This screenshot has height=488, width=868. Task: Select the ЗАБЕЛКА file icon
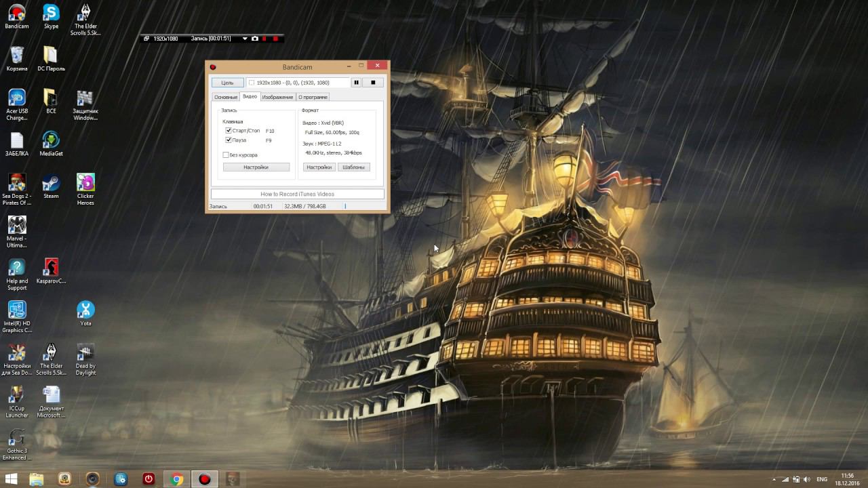pos(17,144)
